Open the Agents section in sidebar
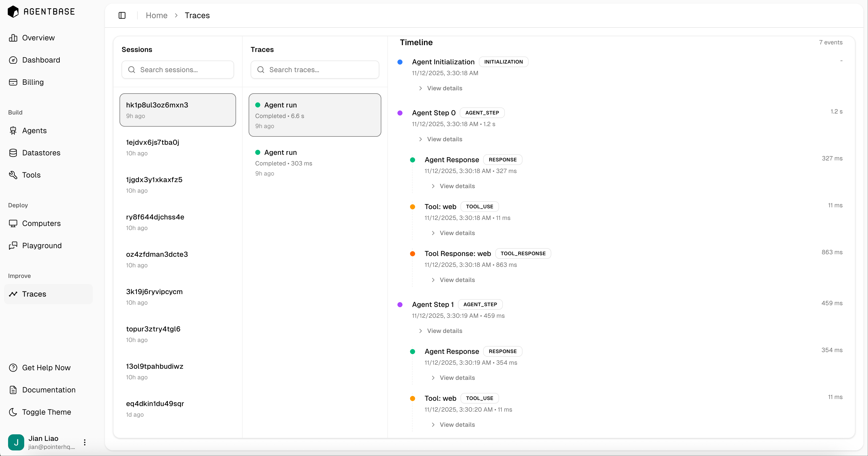The height and width of the screenshot is (456, 868). click(x=34, y=130)
